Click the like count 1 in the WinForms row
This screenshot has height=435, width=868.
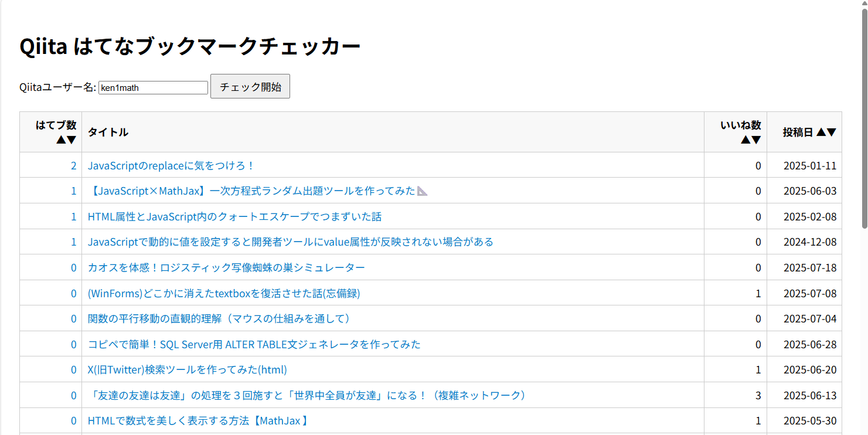[758, 293]
